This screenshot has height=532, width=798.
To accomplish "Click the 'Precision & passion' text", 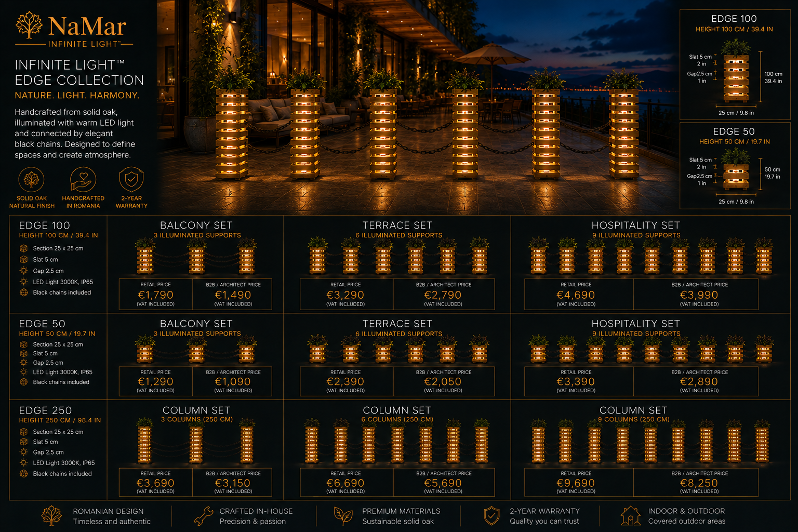I will (x=252, y=522).
